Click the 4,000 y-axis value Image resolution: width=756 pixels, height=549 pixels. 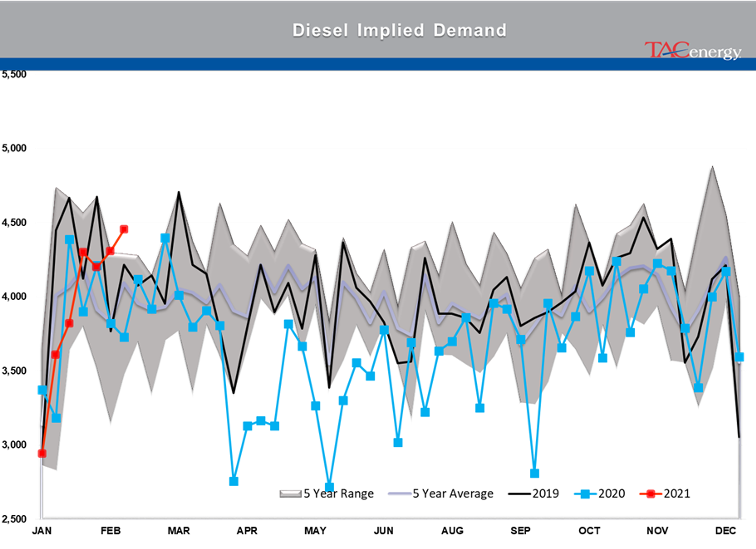pyautogui.click(x=14, y=297)
